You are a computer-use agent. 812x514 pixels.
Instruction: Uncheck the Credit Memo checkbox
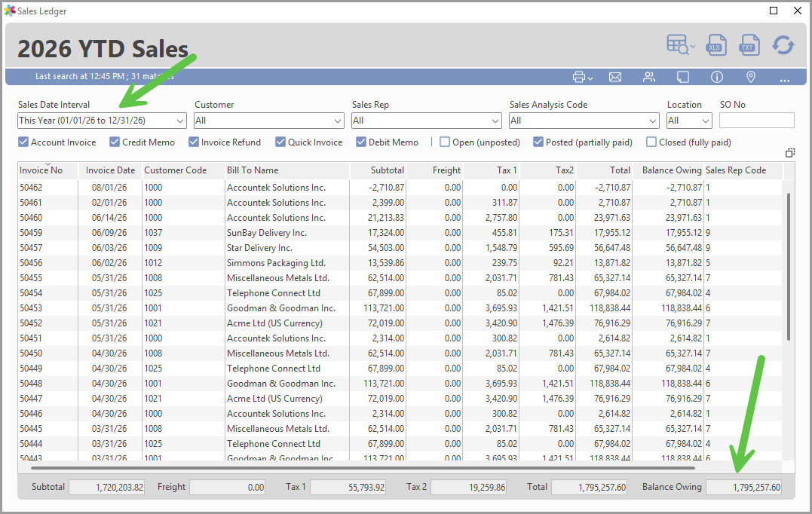[115, 142]
